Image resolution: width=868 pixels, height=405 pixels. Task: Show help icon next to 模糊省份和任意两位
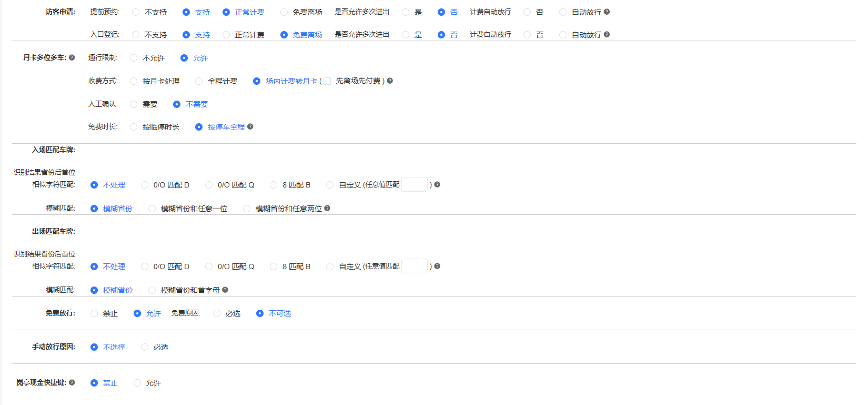pos(327,208)
